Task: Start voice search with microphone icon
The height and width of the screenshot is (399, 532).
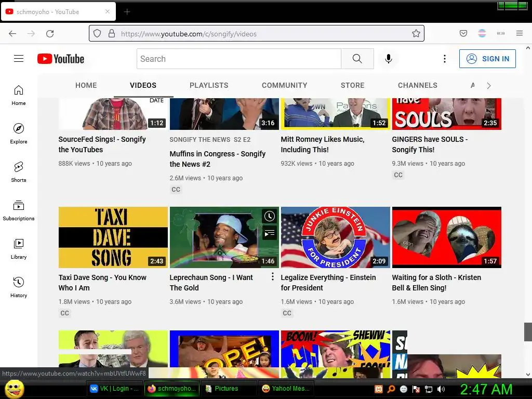Action: coord(389,59)
